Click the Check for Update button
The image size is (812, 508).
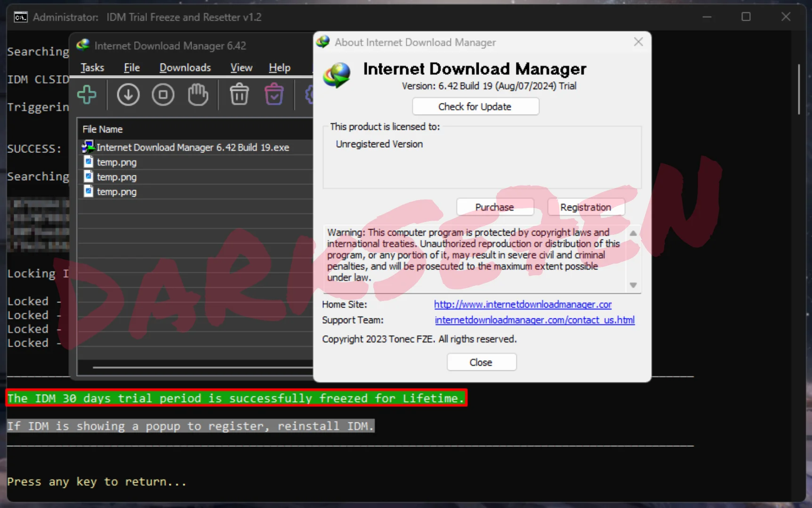click(x=475, y=106)
